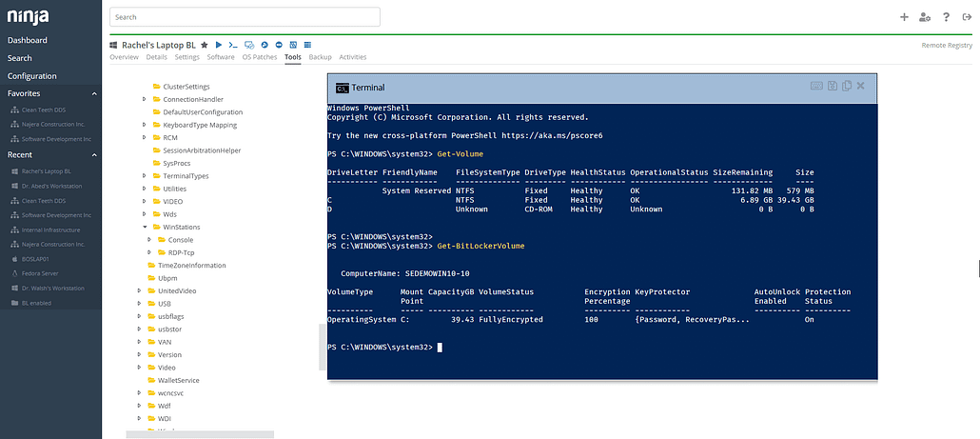Click the TeamViewer-style round arrow icon
Screen dimensions: 980x439
(x=265, y=45)
